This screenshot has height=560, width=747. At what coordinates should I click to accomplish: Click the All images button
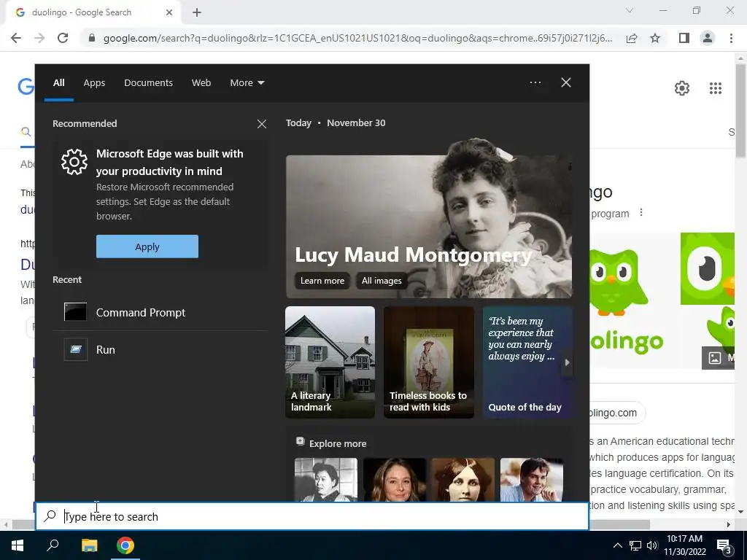(x=382, y=281)
